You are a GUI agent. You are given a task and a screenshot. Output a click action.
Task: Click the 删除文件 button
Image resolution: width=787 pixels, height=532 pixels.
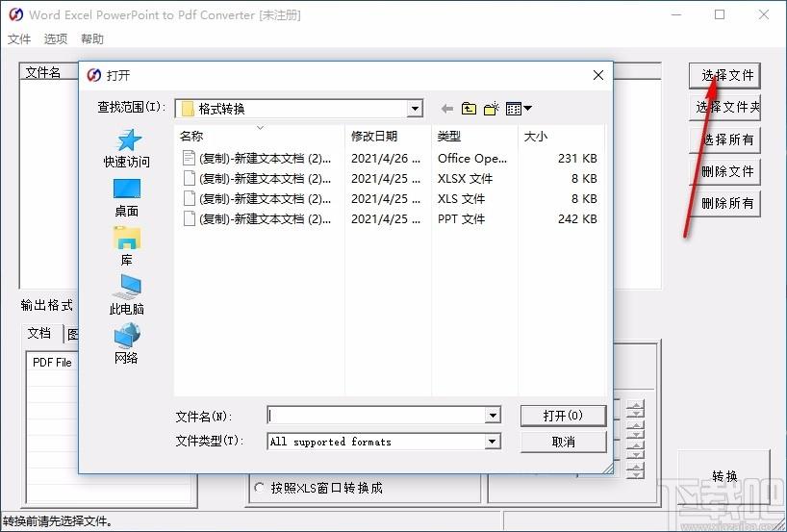coord(724,171)
